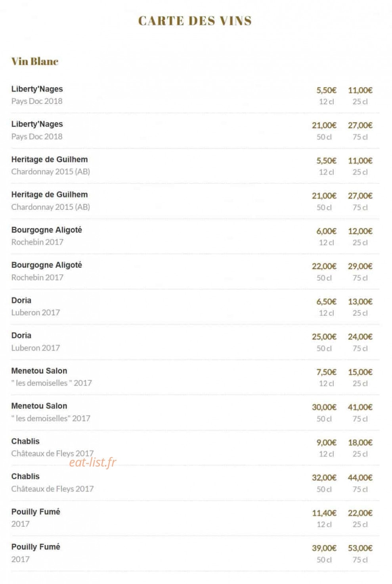This screenshot has height=584, width=392.
Task: Click the 18,00€ Chablis 25 cl price
Action: 360,442
